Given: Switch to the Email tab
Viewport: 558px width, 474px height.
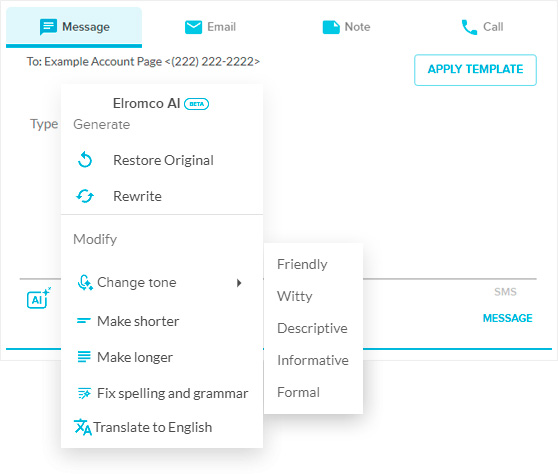Looking at the screenshot, I should tap(210, 27).
